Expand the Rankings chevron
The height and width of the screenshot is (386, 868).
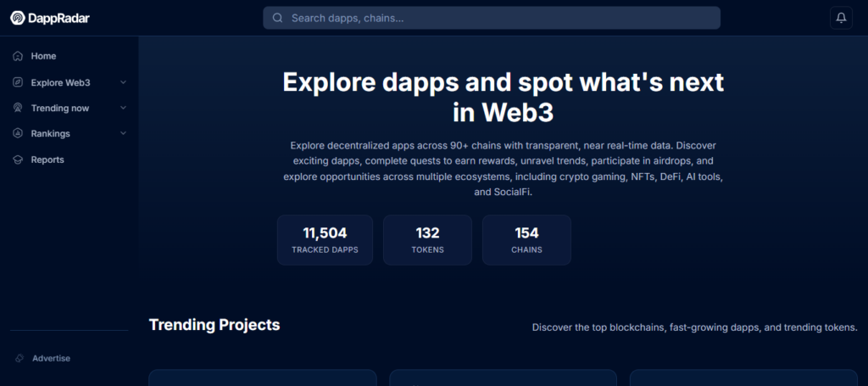coord(123,133)
